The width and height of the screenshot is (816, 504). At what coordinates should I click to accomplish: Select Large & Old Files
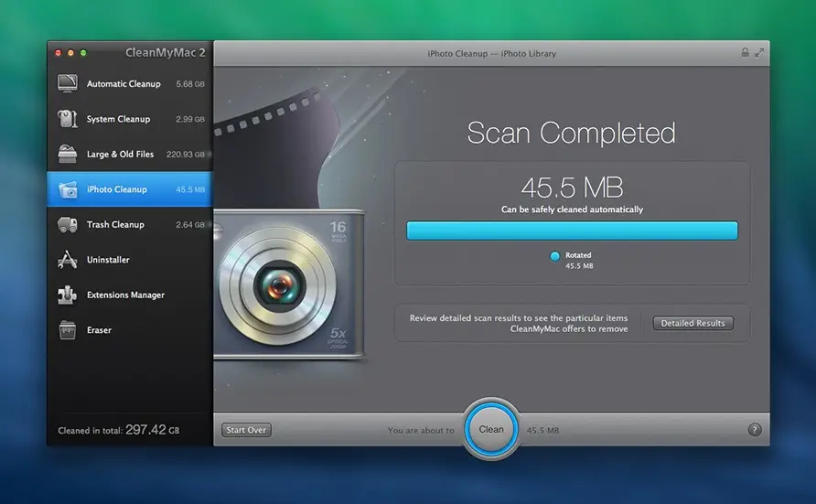(x=130, y=154)
